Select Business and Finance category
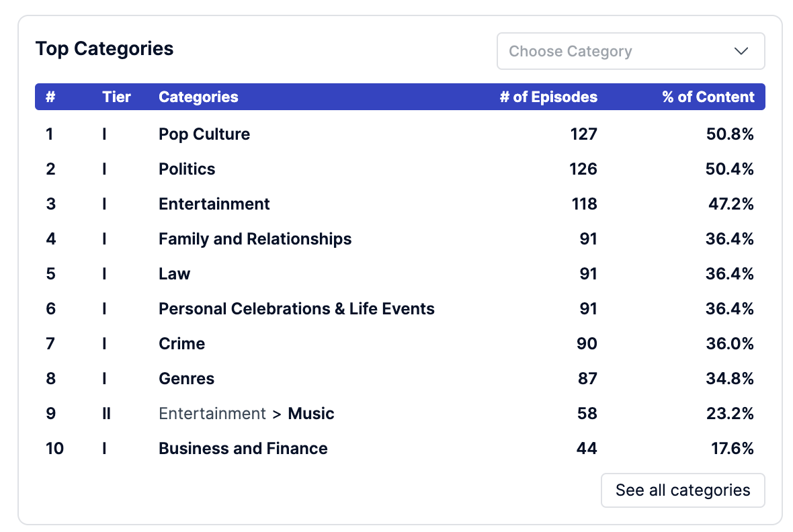Viewport: 793px width, 532px height. tap(243, 448)
